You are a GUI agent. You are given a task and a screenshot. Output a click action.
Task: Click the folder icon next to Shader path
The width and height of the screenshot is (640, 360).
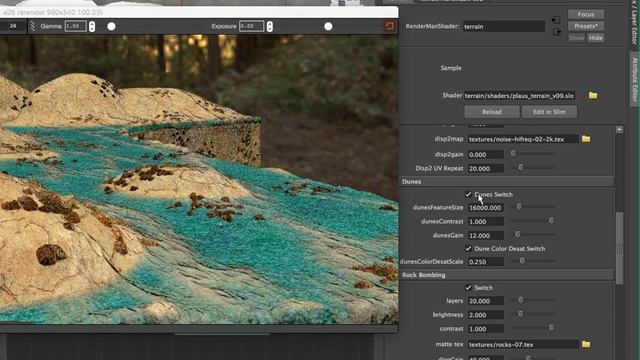pos(593,96)
